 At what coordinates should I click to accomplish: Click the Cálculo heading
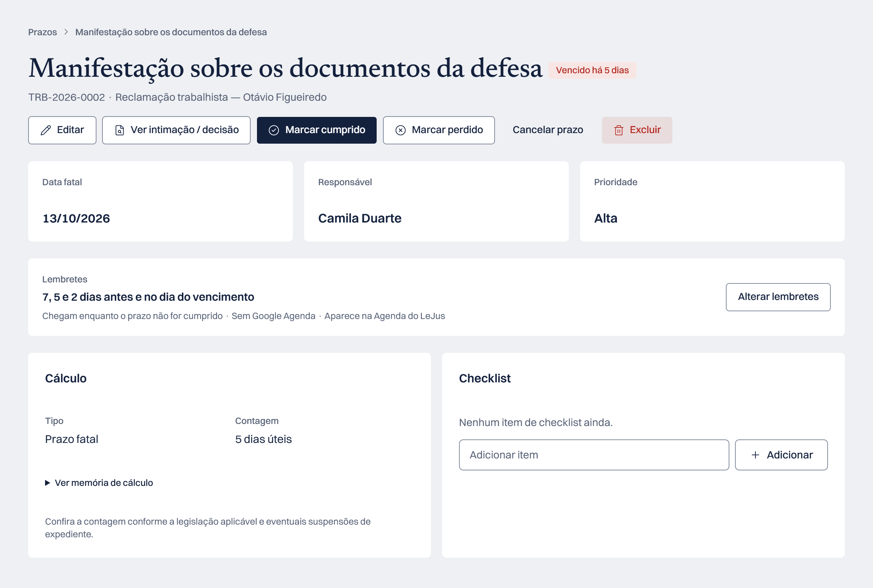click(x=65, y=379)
